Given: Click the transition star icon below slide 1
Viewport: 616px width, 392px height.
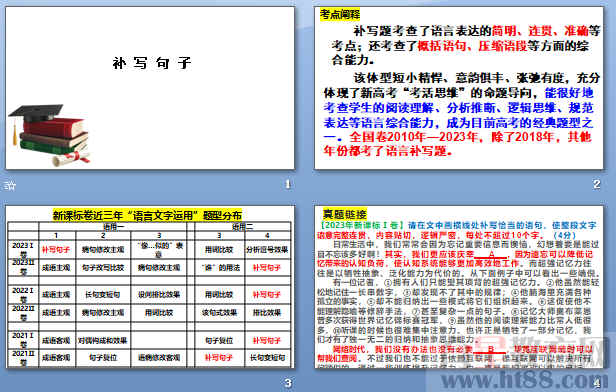Looking at the screenshot, I should pyautogui.click(x=10, y=185).
